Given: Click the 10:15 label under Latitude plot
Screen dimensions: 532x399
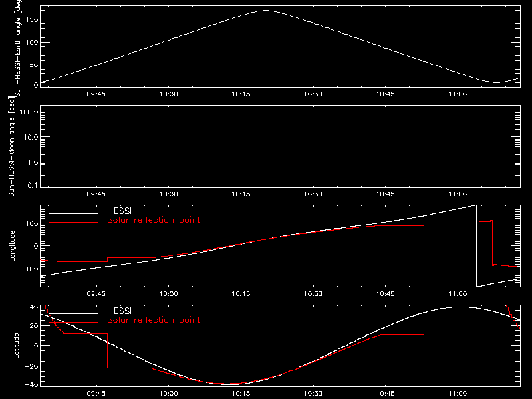Looking at the screenshot, I should (x=241, y=394).
